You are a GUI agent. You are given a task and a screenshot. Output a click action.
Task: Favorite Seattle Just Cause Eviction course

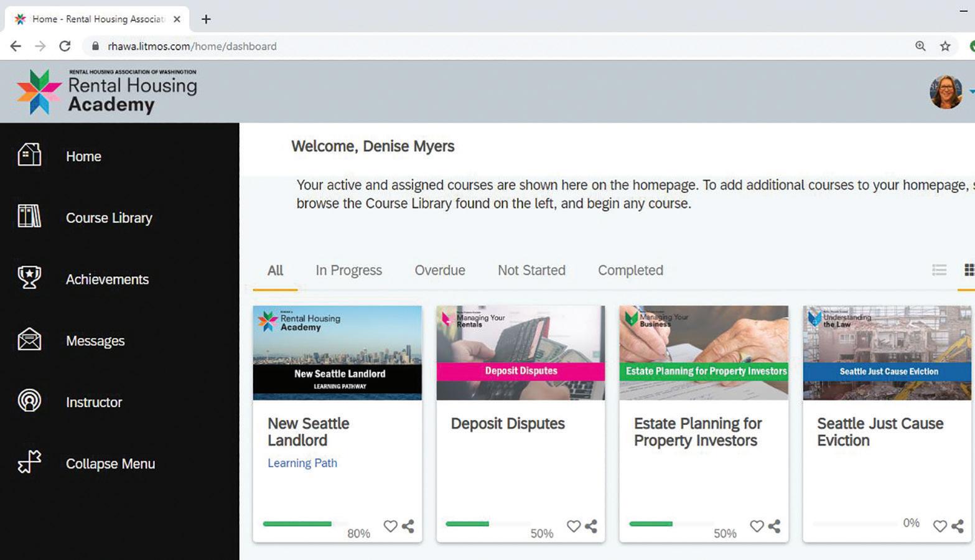940,526
